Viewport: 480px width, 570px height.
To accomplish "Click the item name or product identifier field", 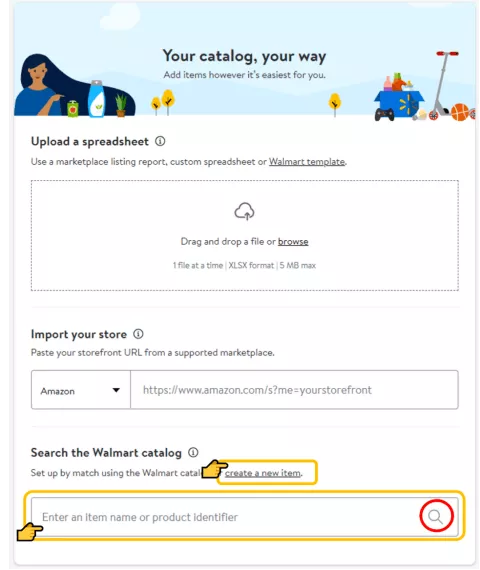I will pyautogui.click(x=225, y=517).
